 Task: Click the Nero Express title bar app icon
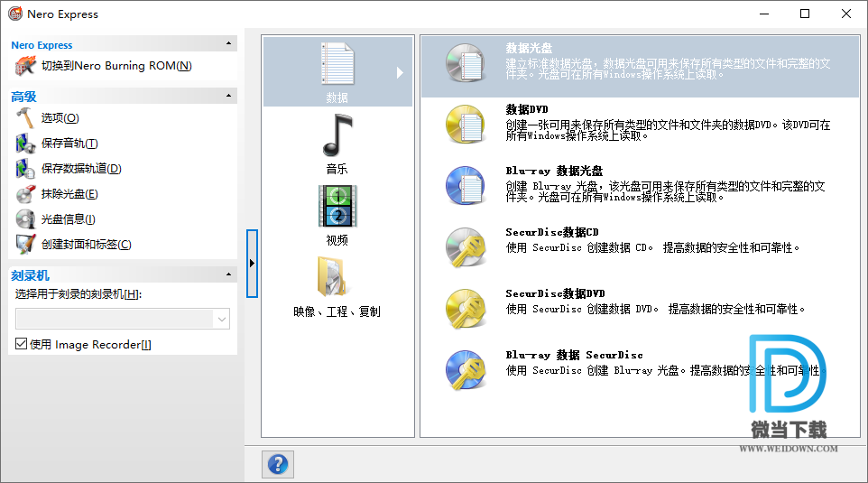point(15,14)
